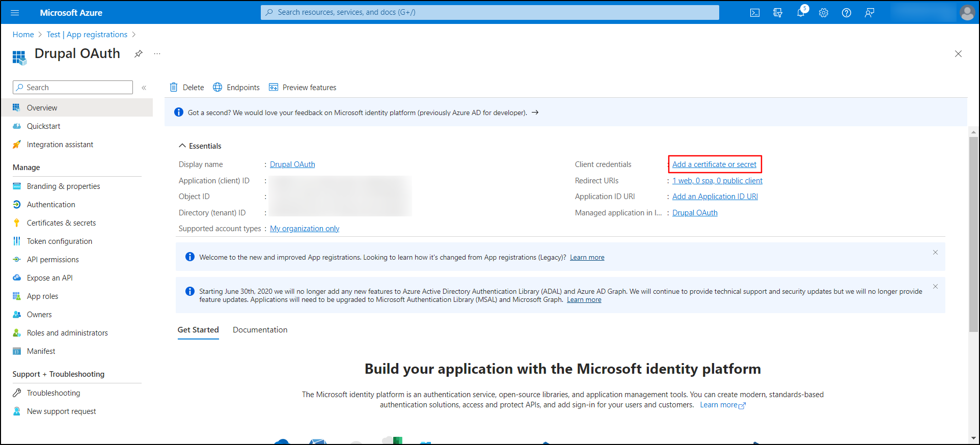The height and width of the screenshot is (445, 980).
Task: Open the portal hamburger menu
Action: point(15,13)
